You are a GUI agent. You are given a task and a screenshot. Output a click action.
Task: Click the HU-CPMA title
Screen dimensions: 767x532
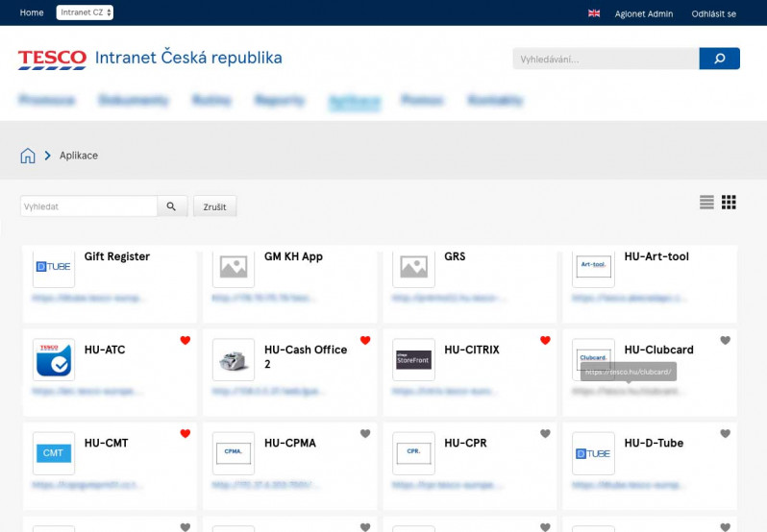(x=290, y=443)
